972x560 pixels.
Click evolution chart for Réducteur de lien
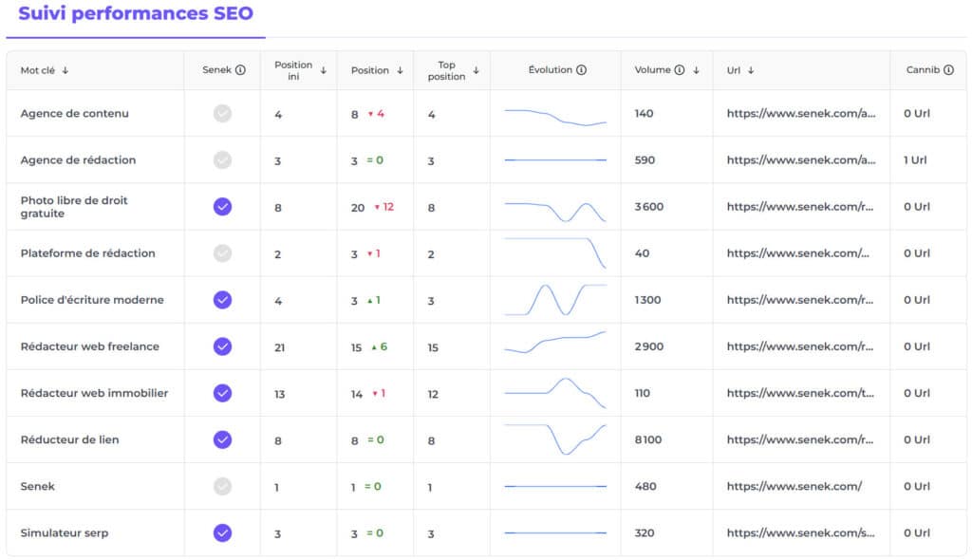[555, 439]
